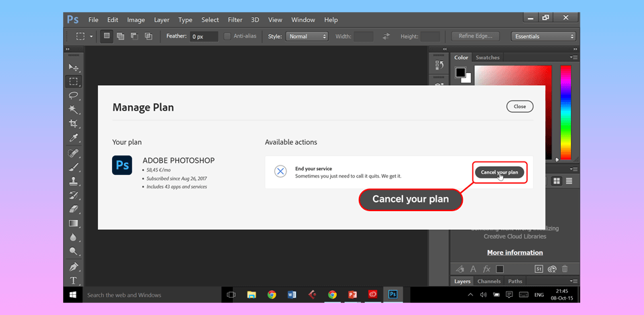Click the Feather input field
The width and height of the screenshot is (644, 315).
pyautogui.click(x=204, y=36)
